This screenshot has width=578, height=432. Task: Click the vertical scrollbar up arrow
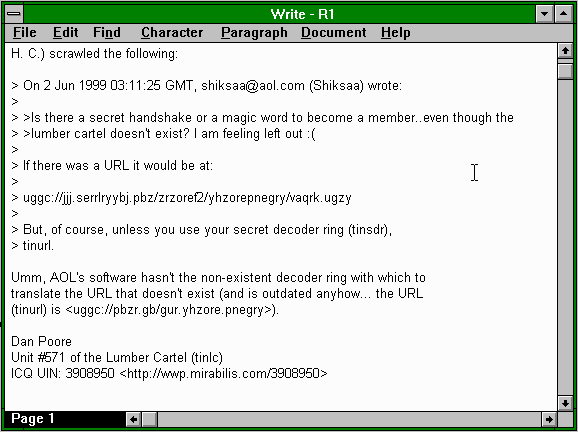565,51
